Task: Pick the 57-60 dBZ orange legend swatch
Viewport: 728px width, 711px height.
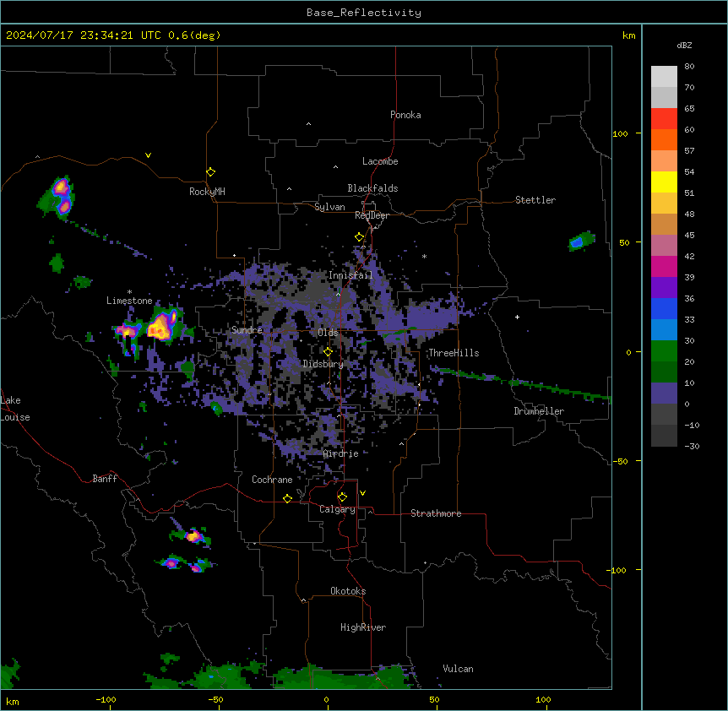Action: point(664,140)
